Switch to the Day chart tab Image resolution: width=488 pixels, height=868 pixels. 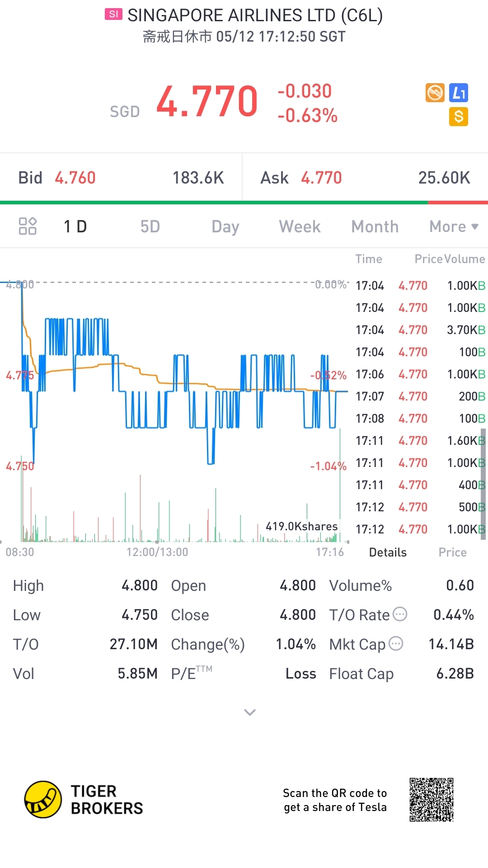coord(225,226)
